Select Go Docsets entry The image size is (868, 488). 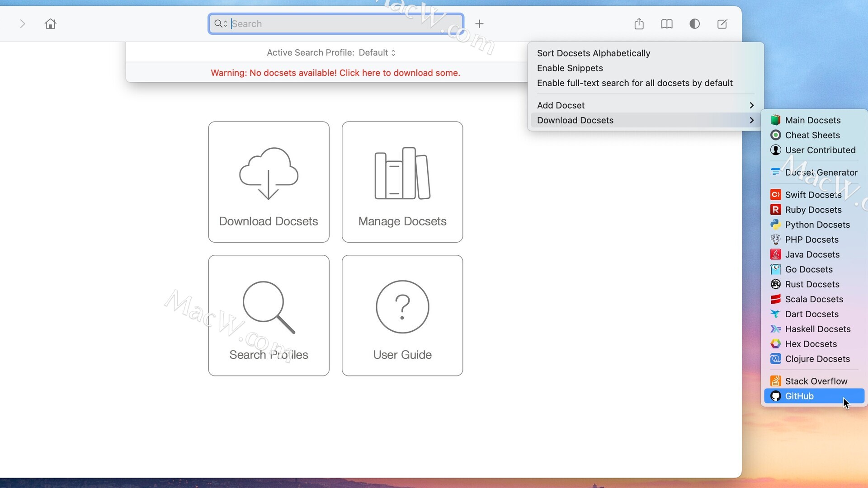click(814, 269)
